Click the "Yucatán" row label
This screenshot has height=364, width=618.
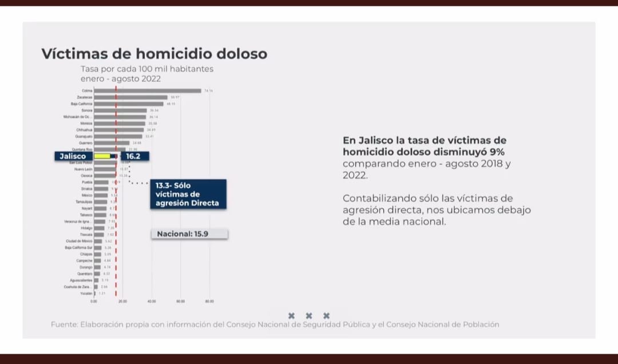pos(86,294)
